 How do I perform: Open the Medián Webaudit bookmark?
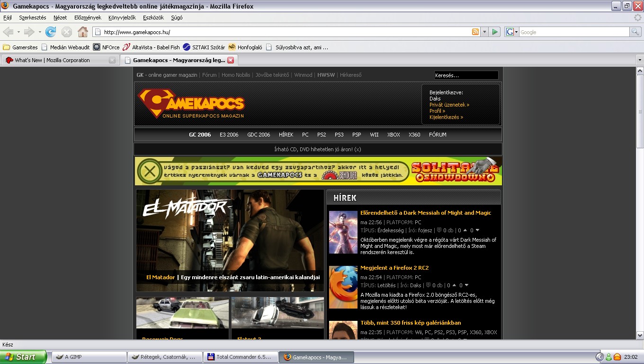(65, 47)
